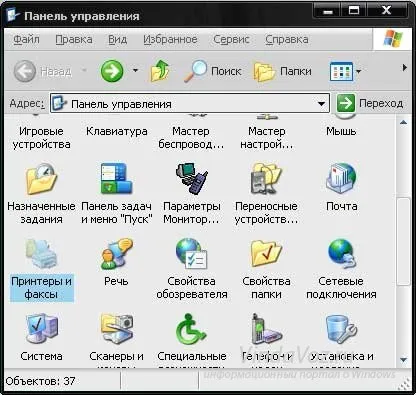Click the Views grid toolbar icon
This screenshot has width=416, height=395.
click(x=341, y=71)
